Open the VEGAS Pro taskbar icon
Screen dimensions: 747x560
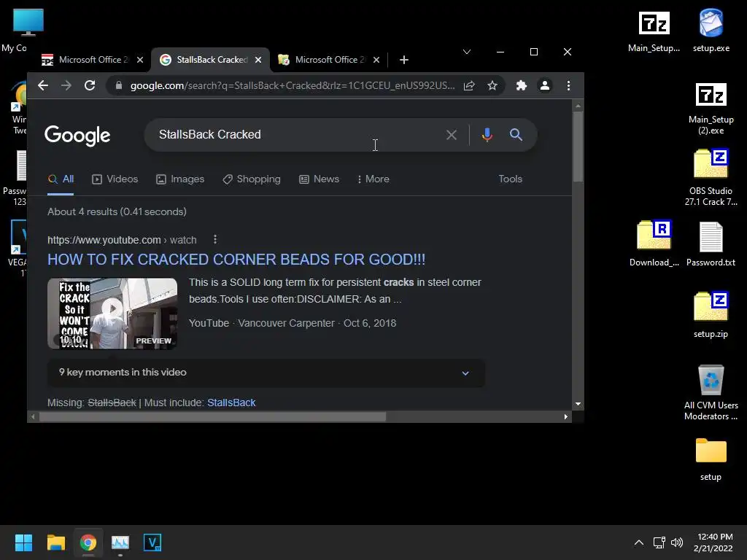(152, 542)
